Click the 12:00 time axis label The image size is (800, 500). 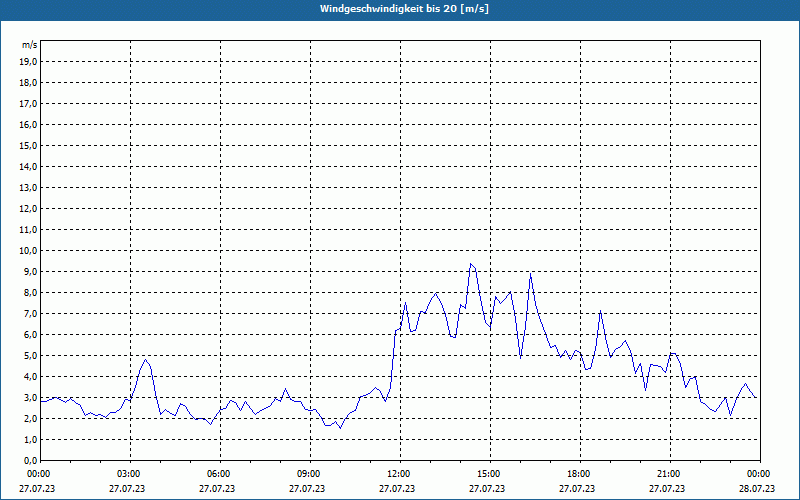point(398,474)
